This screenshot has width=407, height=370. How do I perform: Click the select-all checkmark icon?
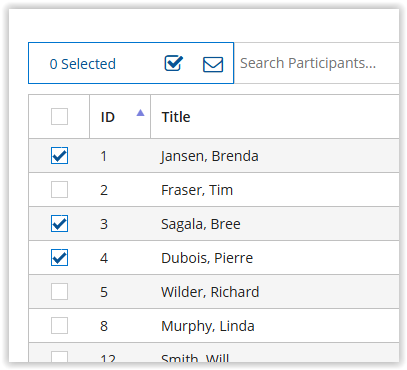[x=174, y=63]
